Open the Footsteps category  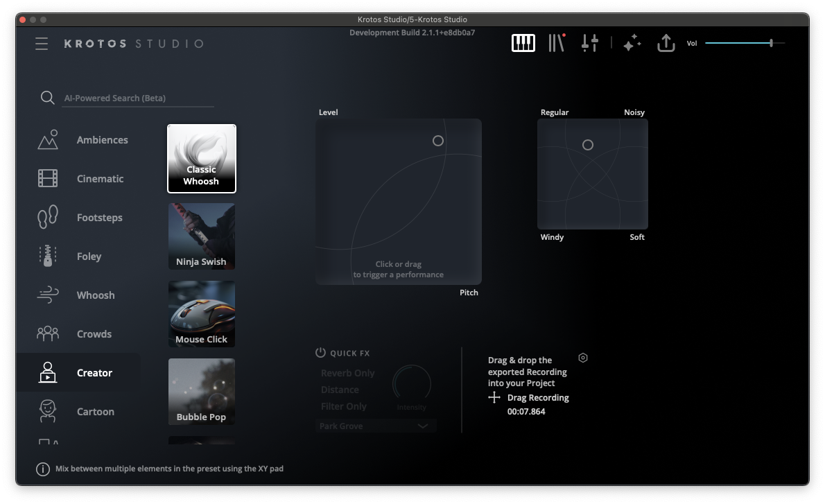[99, 218]
